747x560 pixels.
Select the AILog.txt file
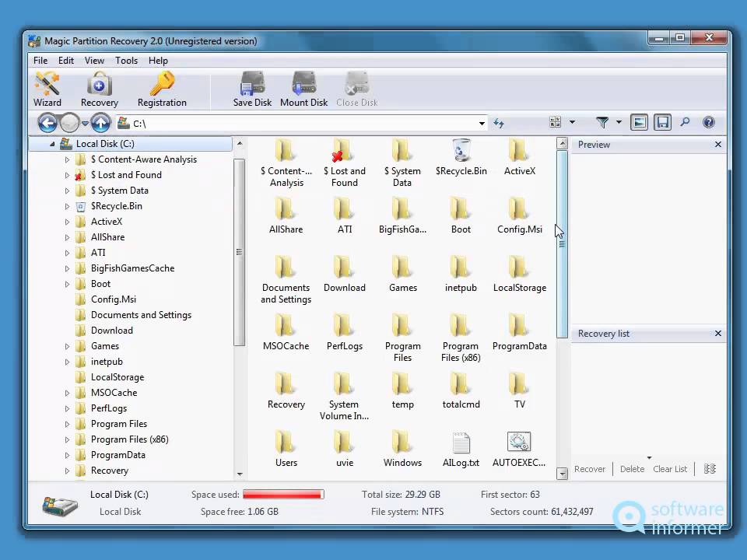tap(461, 449)
